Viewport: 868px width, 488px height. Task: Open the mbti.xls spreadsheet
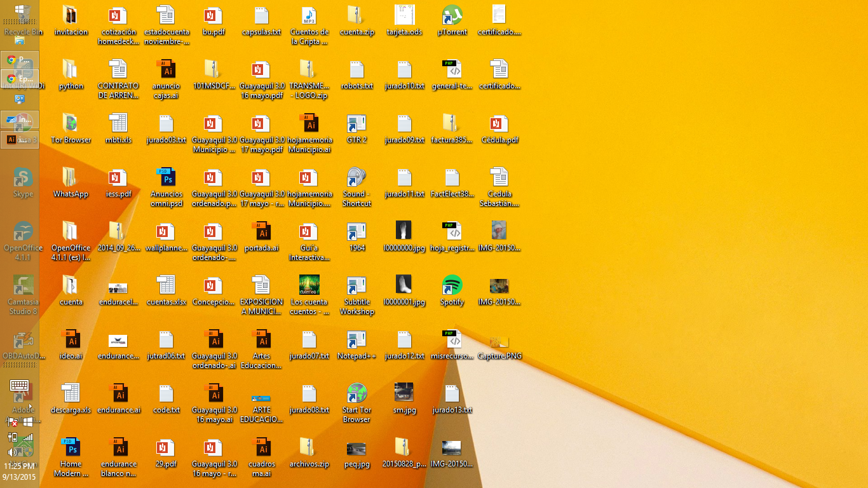119,128
